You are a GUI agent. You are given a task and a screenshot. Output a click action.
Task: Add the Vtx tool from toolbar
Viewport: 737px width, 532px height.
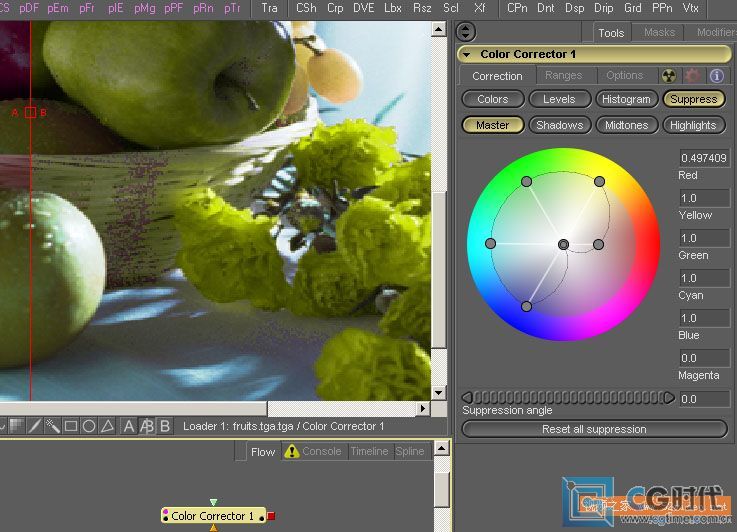[690, 8]
